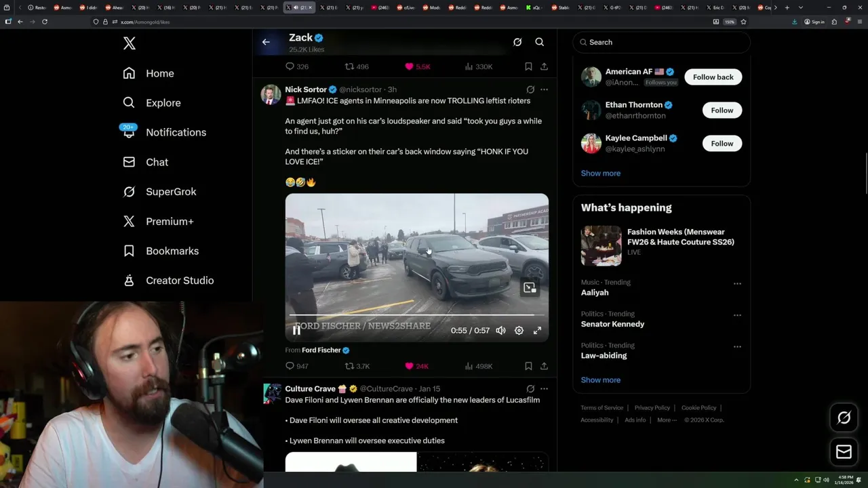
Task: Open Chat from sidebar
Action: click(145, 162)
